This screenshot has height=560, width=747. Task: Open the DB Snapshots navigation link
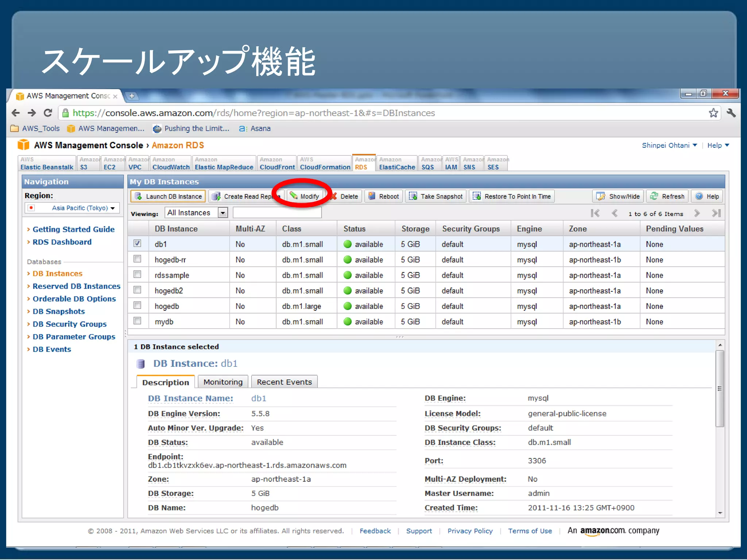59,311
